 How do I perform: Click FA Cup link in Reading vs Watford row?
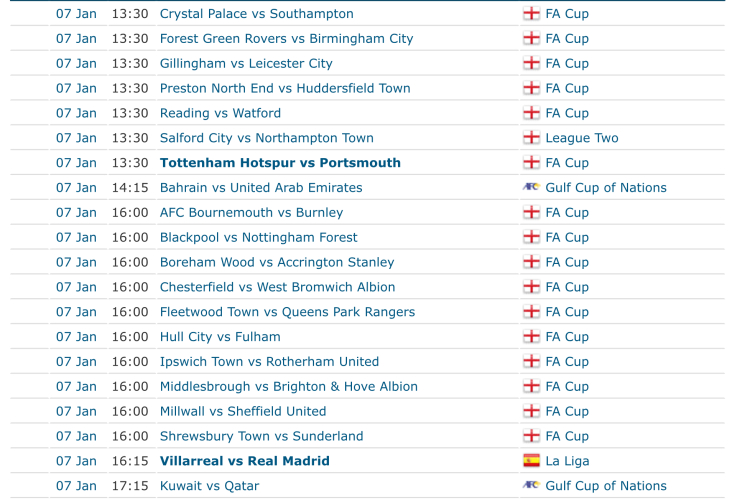(567, 113)
